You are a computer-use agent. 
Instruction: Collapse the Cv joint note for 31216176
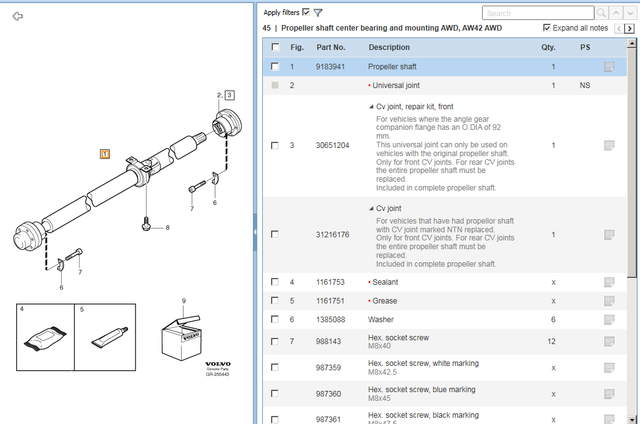click(371, 207)
